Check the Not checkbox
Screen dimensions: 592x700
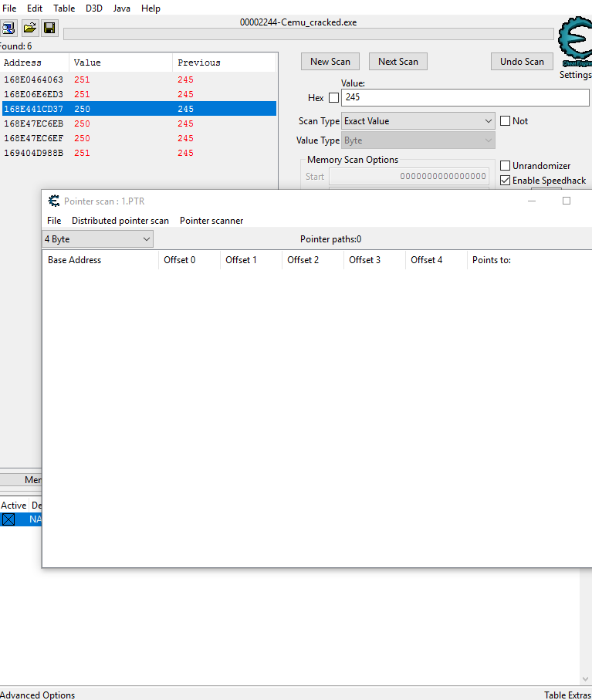[x=506, y=121]
